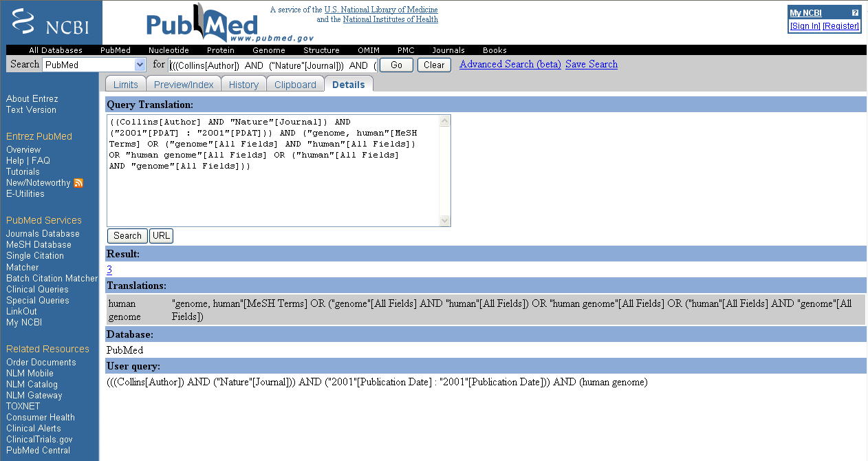Open Single Citation Matcher link
Viewport: 868px width, 461px height.
pyautogui.click(x=35, y=261)
